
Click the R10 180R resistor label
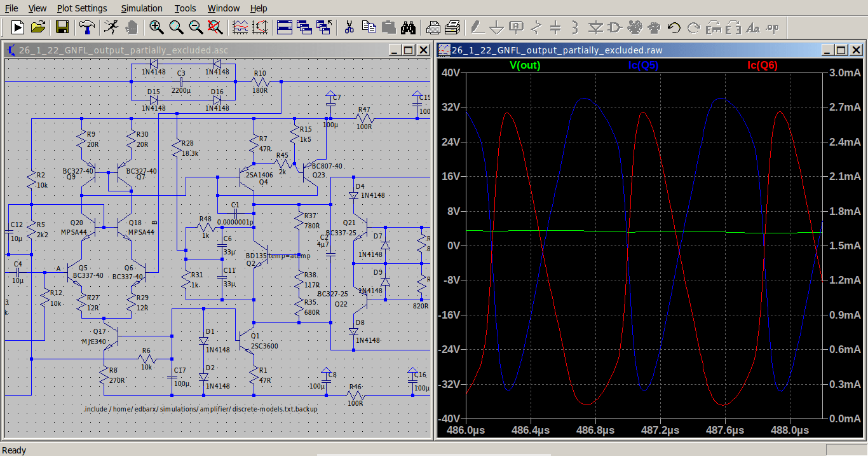(x=259, y=90)
